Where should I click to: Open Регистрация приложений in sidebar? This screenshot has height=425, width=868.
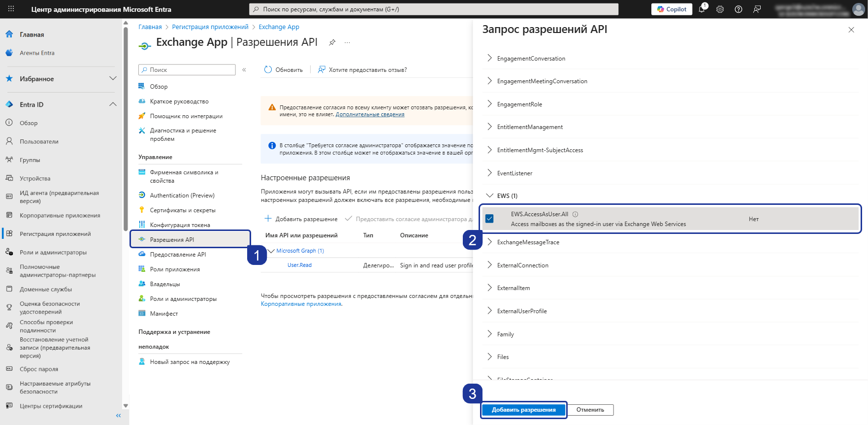(55, 234)
